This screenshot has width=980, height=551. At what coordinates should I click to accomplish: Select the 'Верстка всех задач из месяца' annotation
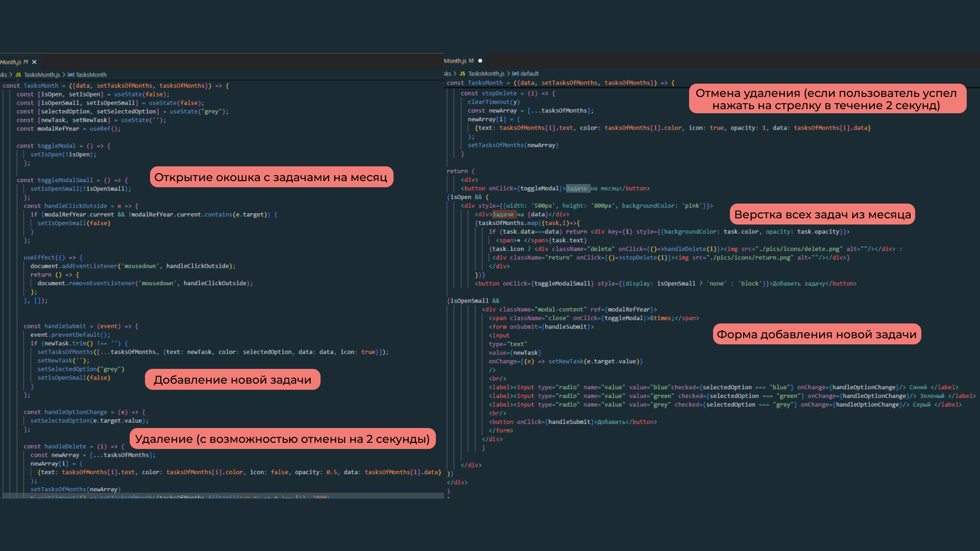tap(822, 214)
